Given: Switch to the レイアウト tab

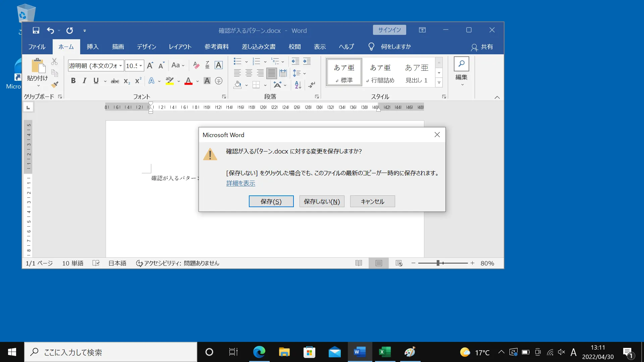Looking at the screenshot, I should point(180,47).
